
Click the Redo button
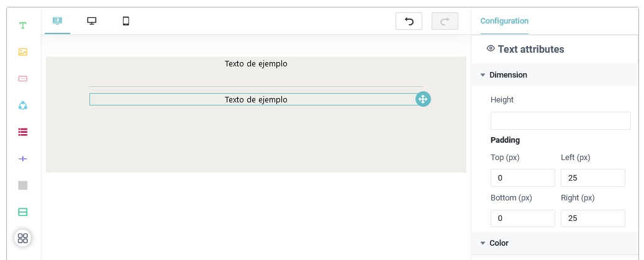(445, 21)
